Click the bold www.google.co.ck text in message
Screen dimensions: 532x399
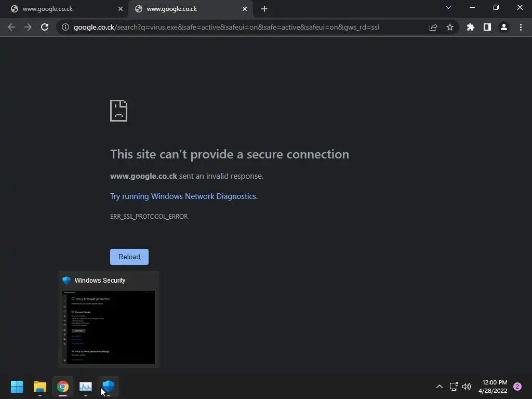tap(143, 176)
